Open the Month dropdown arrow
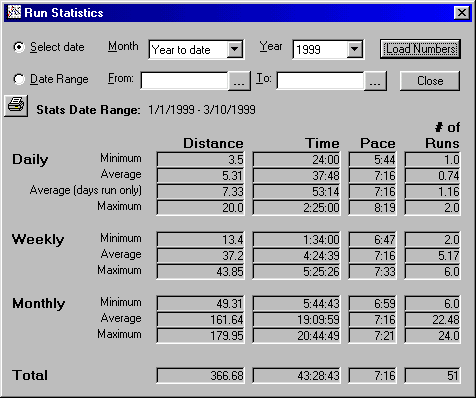This screenshot has width=476, height=398. pyautogui.click(x=235, y=50)
